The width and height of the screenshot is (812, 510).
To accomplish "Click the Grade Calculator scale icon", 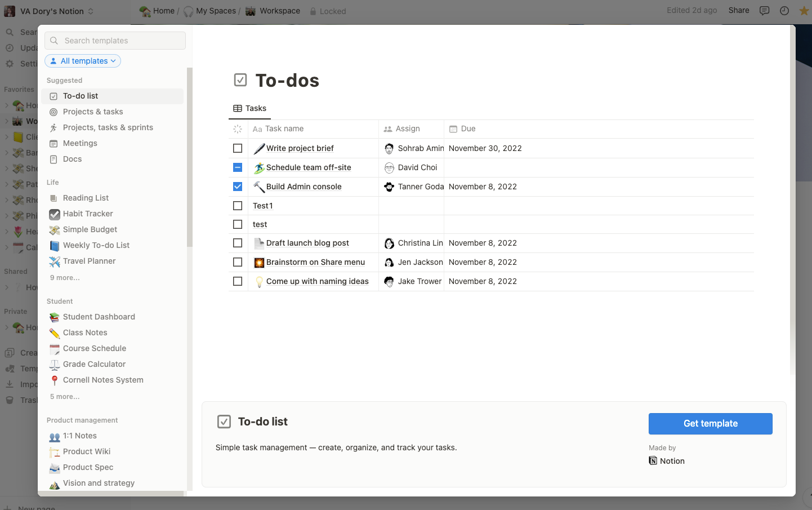I will [x=55, y=365].
